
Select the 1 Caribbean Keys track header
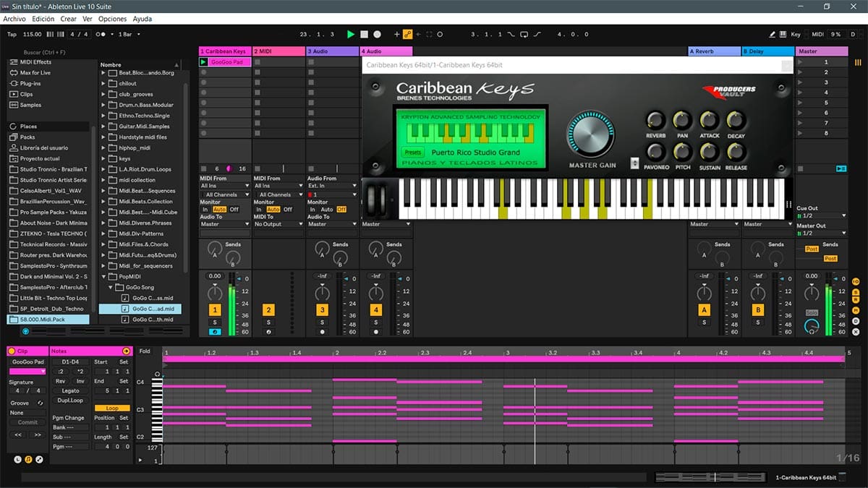pos(225,51)
